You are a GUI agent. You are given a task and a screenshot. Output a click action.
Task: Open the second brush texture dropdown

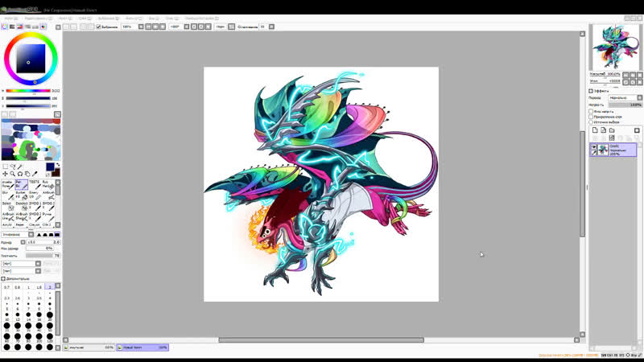[x=21, y=271]
